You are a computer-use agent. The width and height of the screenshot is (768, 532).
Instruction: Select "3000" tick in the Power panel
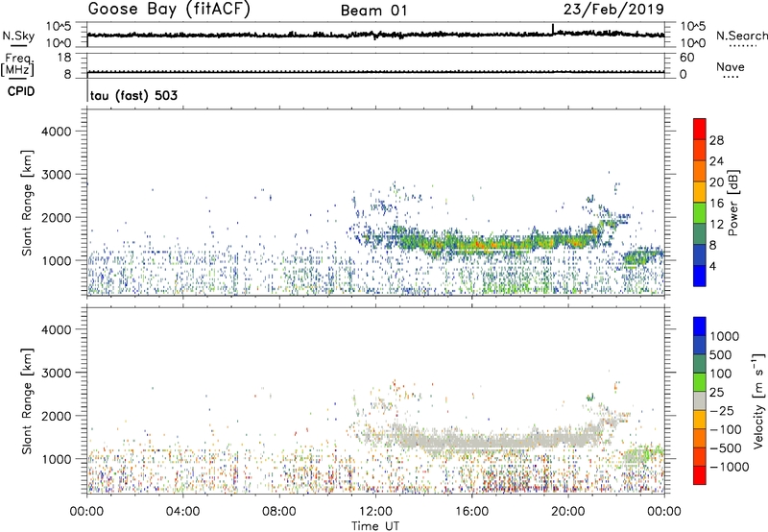click(56, 175)
